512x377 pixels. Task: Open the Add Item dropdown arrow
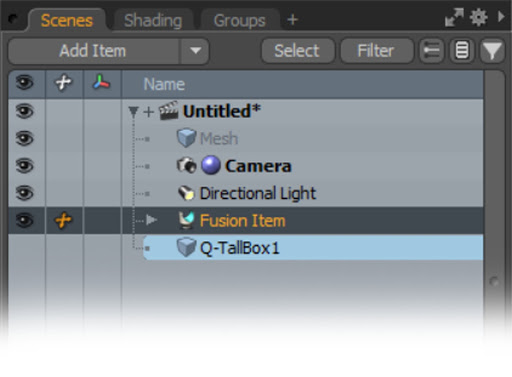(x=195, y=51)
